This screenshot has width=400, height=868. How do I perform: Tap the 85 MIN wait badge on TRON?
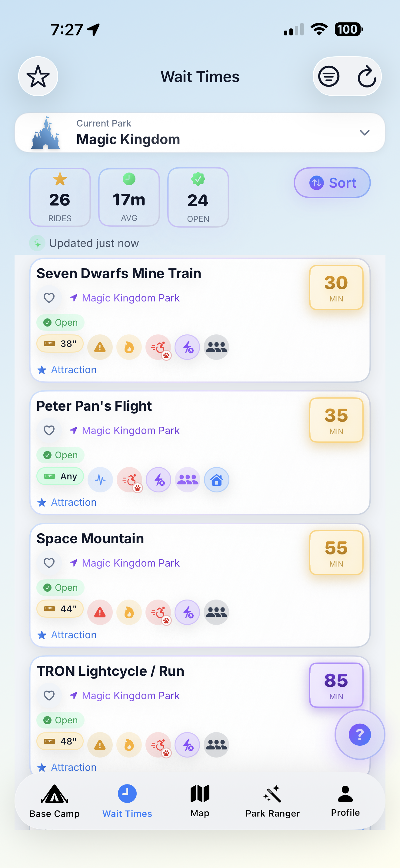(336, 685)
